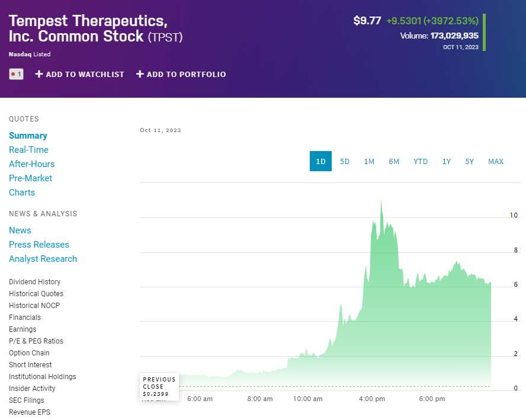This screenshot has width=526, height=420.
Task: View Analyst Research page
Action: coord(43,259)
